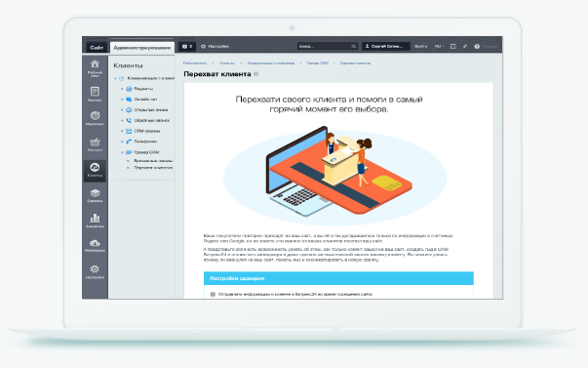This screenshot has width=588, height=368.
Task: Expand the Обратный звонок tree node arrow
Action: [x=122, y=120]
